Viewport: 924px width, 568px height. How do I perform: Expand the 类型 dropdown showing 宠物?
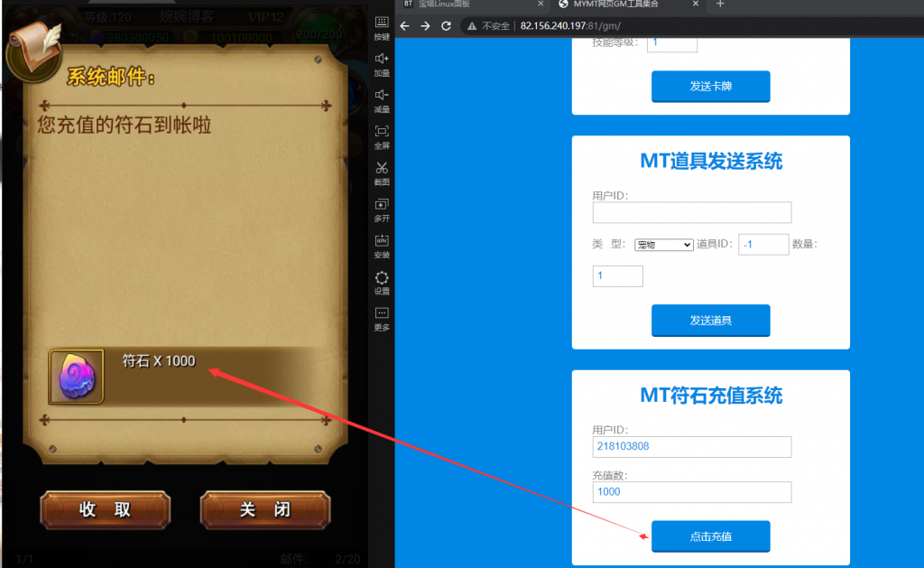pos(663,245)
